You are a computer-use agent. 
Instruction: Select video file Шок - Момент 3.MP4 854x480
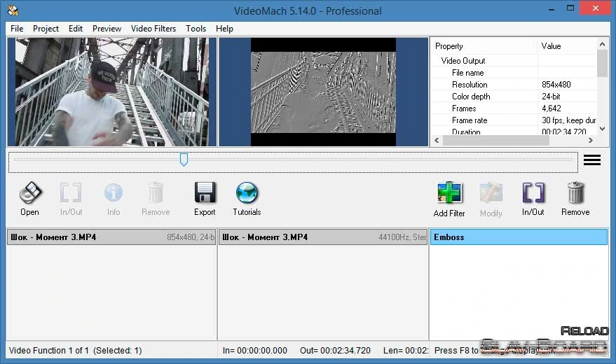click(x=111, y=237)
